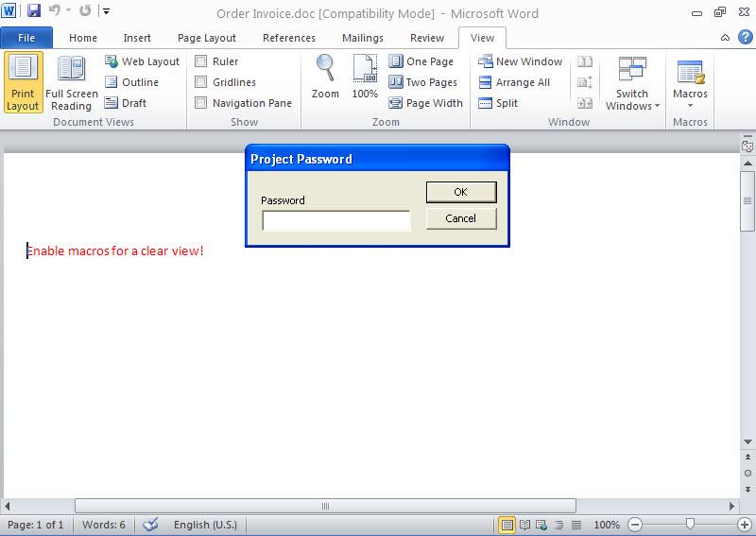Click the proofing errors status icon
756x536 pixels.
pos(150,525)
